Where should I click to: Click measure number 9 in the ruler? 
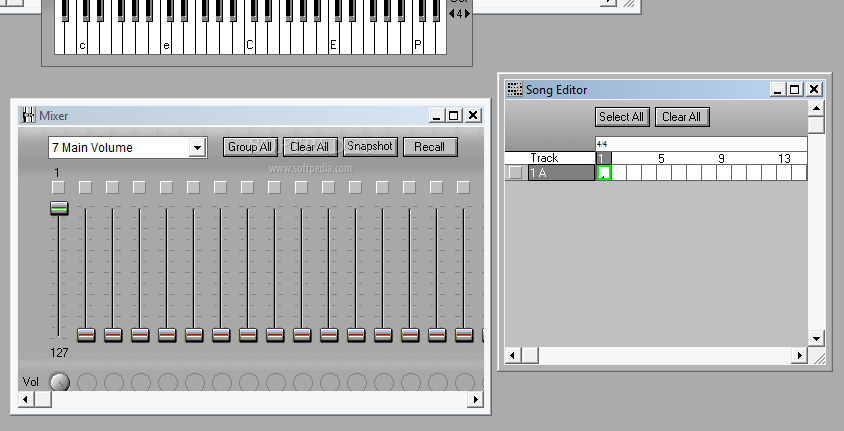(721, 158)
